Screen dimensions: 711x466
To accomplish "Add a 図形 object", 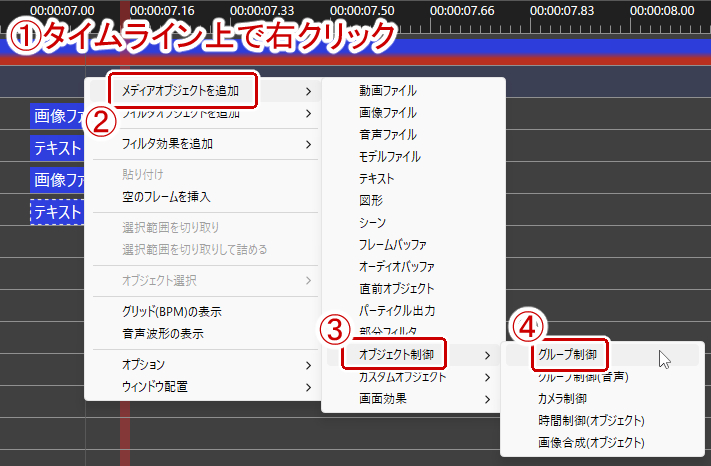I will pos(371,201).
